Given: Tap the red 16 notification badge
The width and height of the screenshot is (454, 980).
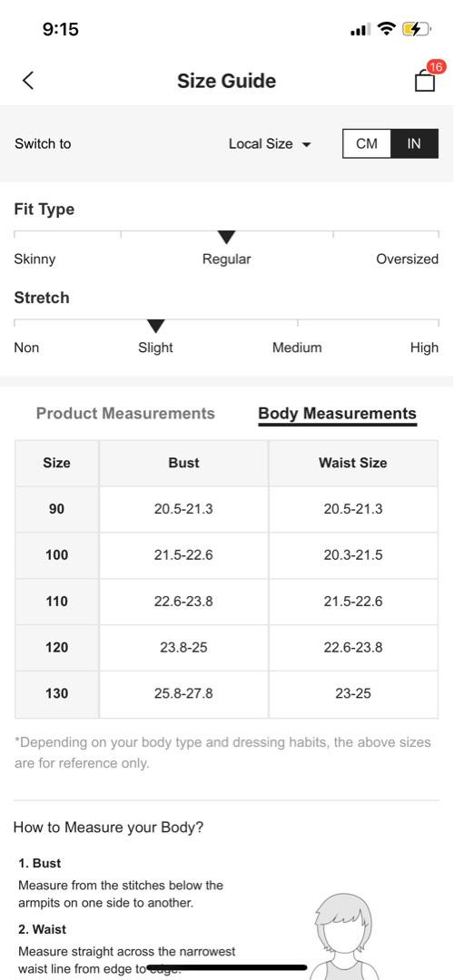Looking at the screenshot, I should [x=436, y=67].
